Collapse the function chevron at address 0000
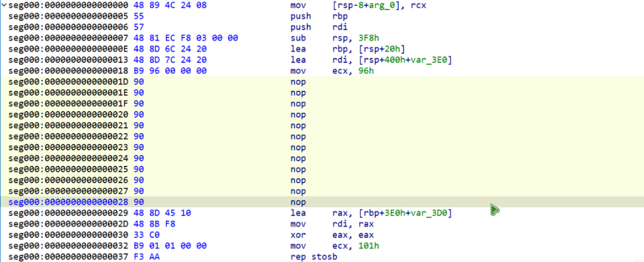 4,6
